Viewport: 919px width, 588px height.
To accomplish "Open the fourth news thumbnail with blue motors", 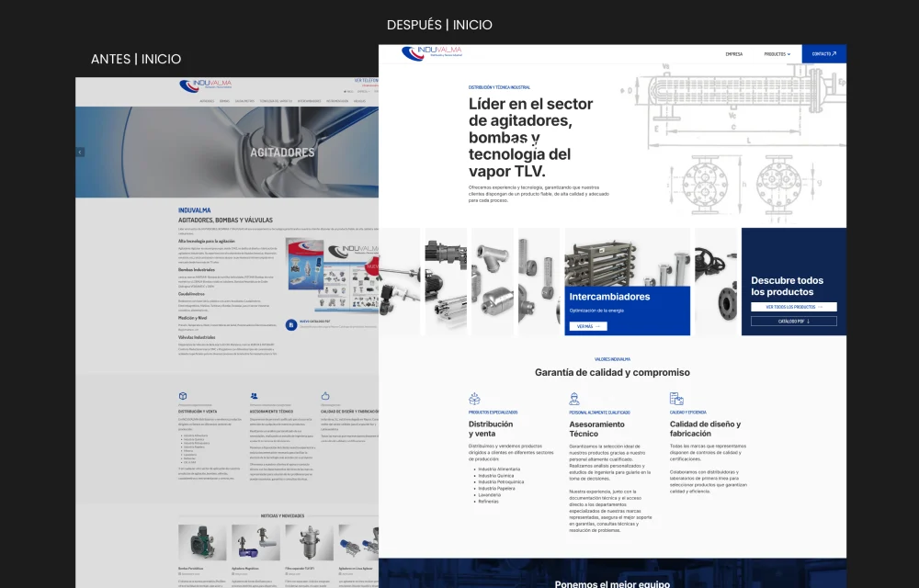I will pyautogui.click(x=358, y=542).
